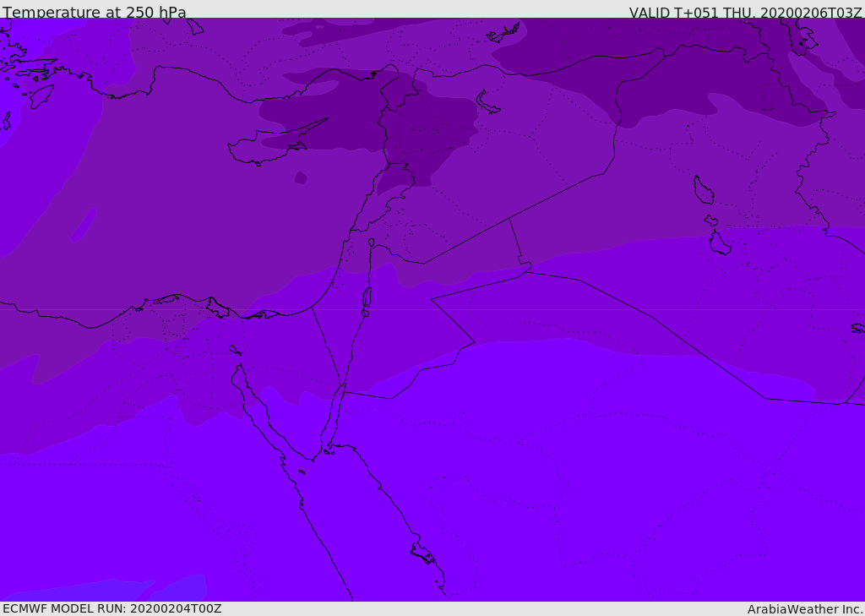Click the ArabiaWeather Inc. credit text
The height and width of the screenshot is (616, 865).
tap(805, 609)
